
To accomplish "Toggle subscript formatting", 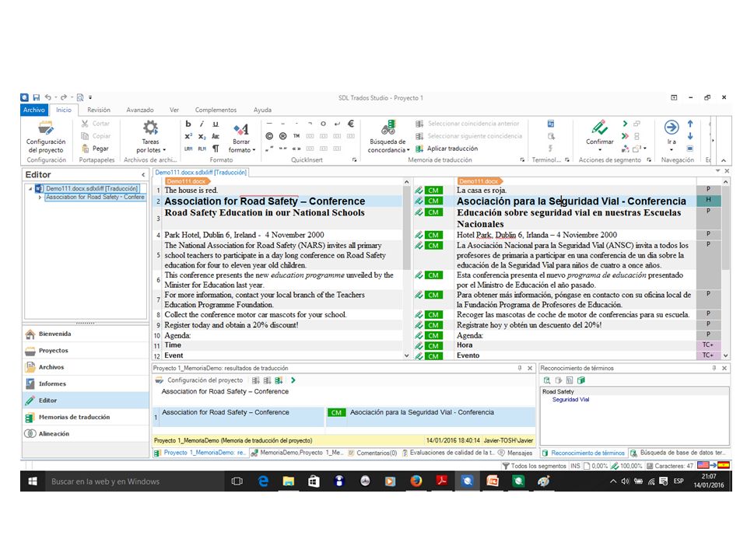I will (202, 136).
